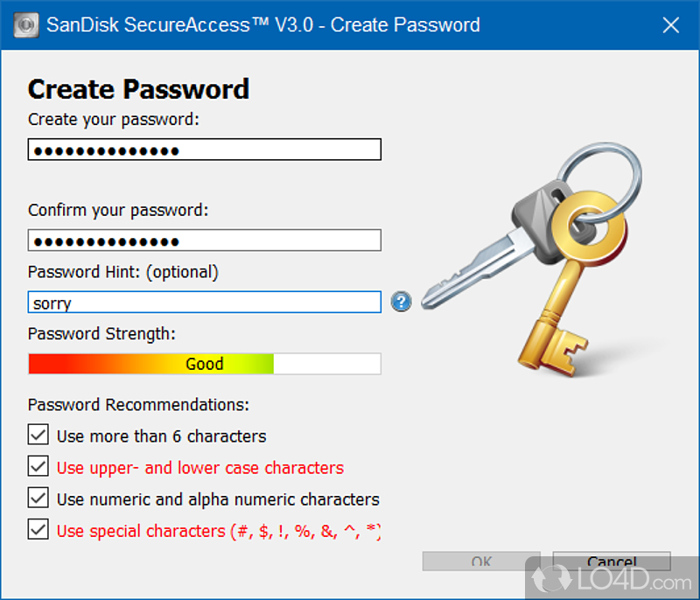Focus the 'Confirm your password' field
700x600 pixels.
click(205, 241)
